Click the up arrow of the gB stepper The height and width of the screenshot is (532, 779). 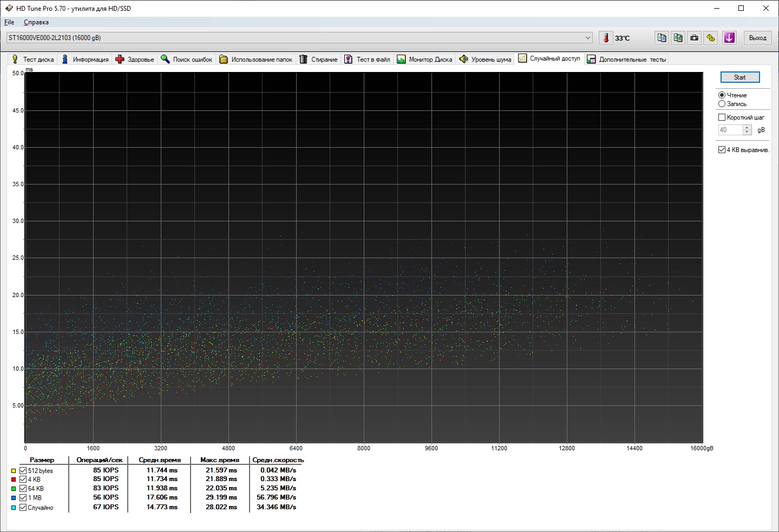point(747,128)
